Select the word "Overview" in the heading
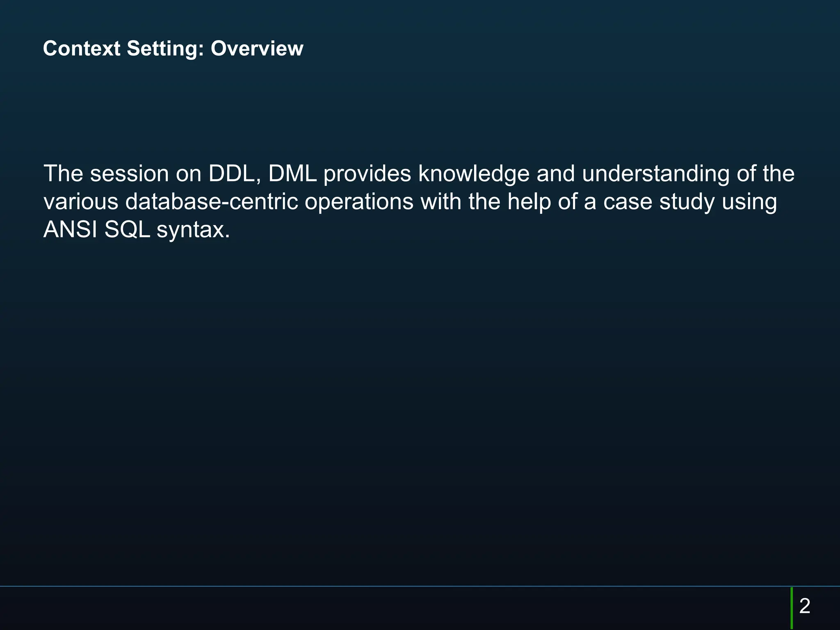This screenshot has width=840, height=630. click(257, 48)
